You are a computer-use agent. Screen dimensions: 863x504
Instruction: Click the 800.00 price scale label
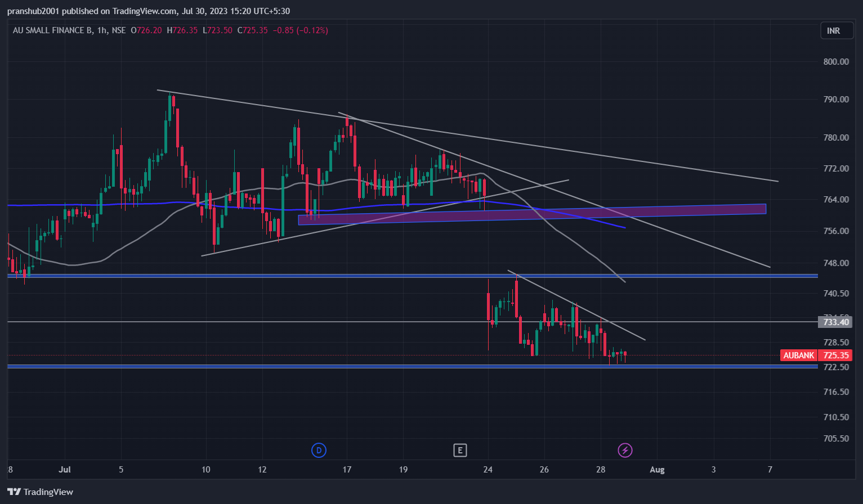click(x=836, y=62)
